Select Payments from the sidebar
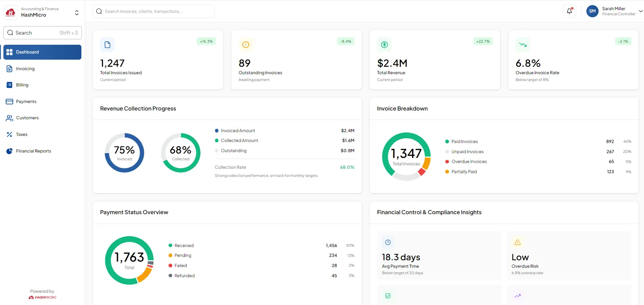The height and width of the screenshot is (305, 644). click(x=26, y=102)
